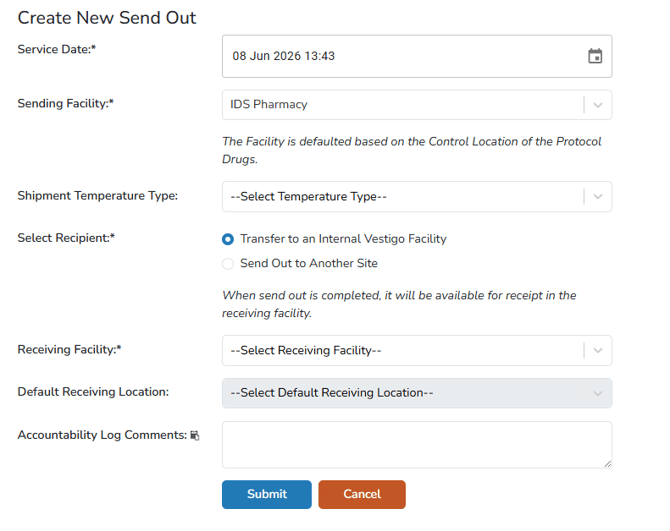Click the Create New Send Out heading
The image size is (670, 531).
click(107, 18)
